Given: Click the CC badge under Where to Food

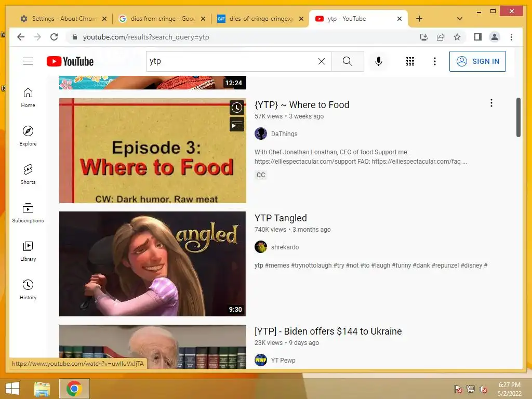Looking at the screenshot, I should 261,175.
